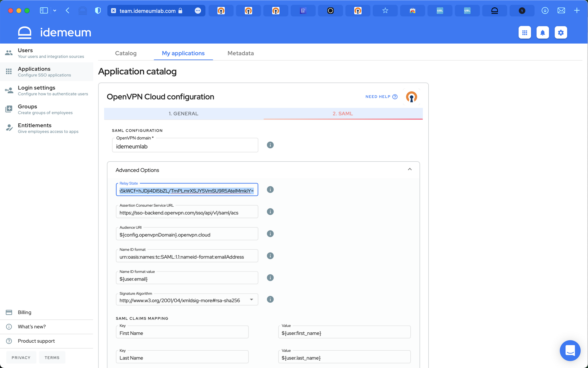Open a new tab with plus icon
Image resolution: width=588 pixels, height=368 pixels.
tap(577, 11)
